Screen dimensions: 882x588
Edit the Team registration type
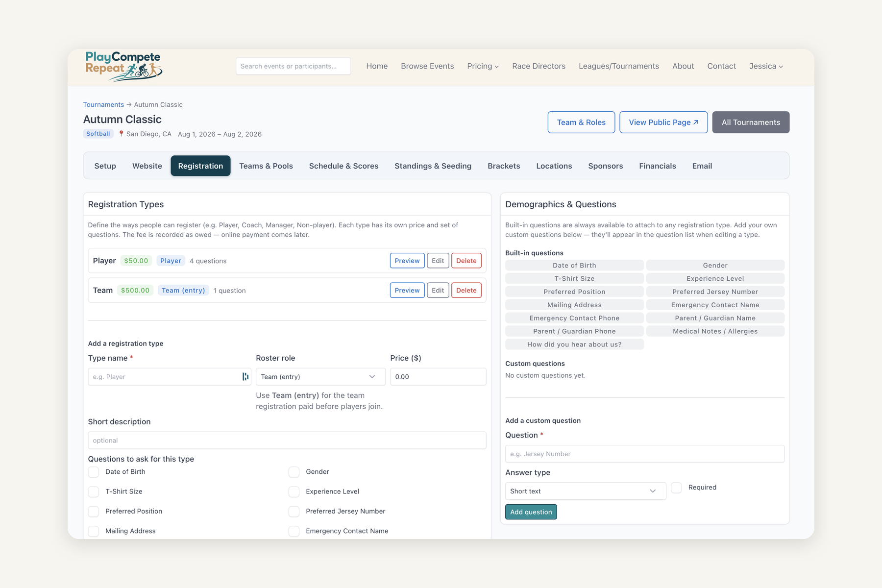(438, 291)
